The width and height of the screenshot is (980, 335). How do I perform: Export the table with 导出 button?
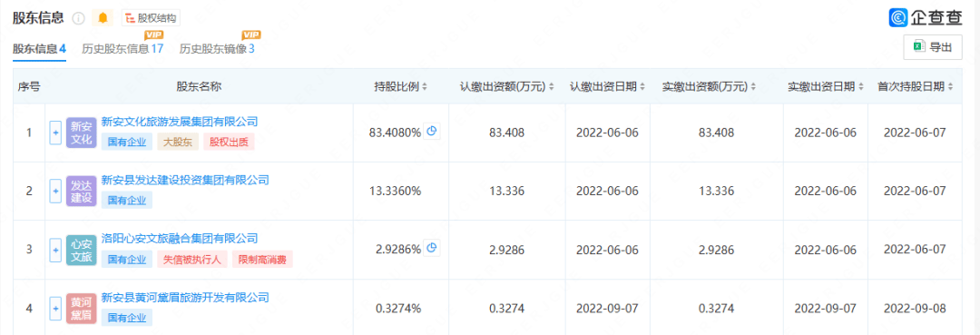(933, 47)
